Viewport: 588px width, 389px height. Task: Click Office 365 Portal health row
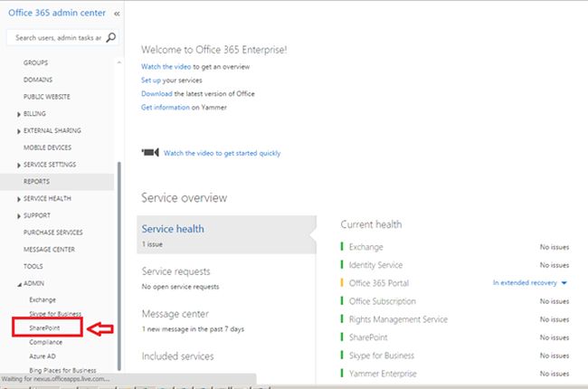[454, 283]
